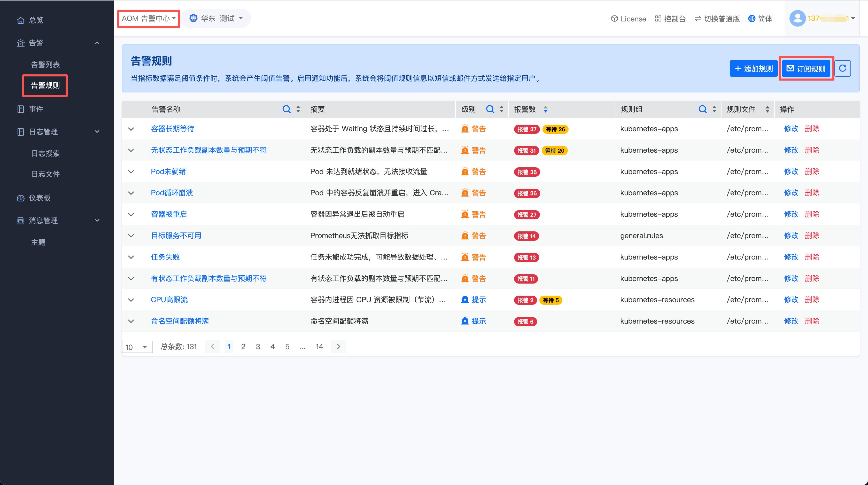Expand the Pod未就绪 rule row

click(131, 172)
